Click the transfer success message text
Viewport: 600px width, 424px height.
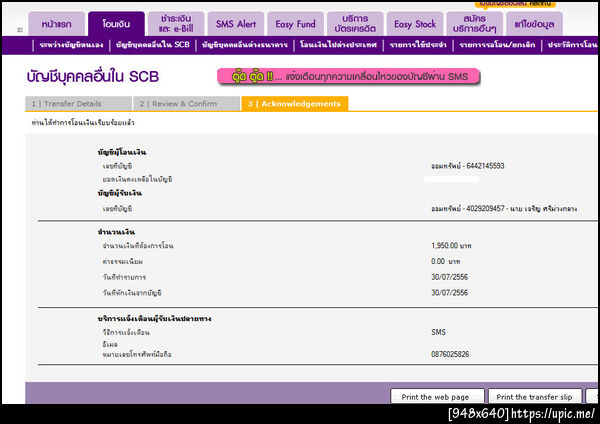point(83,123)
